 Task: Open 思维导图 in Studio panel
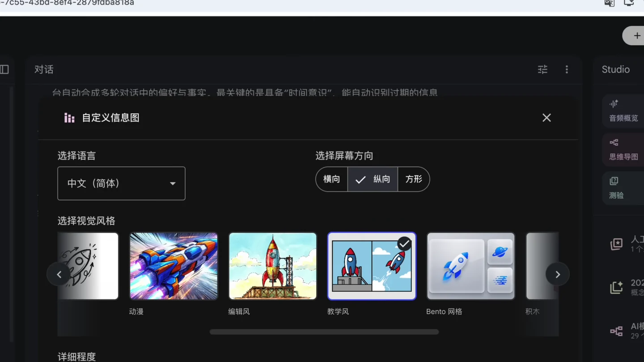click(x=623, y=149)
